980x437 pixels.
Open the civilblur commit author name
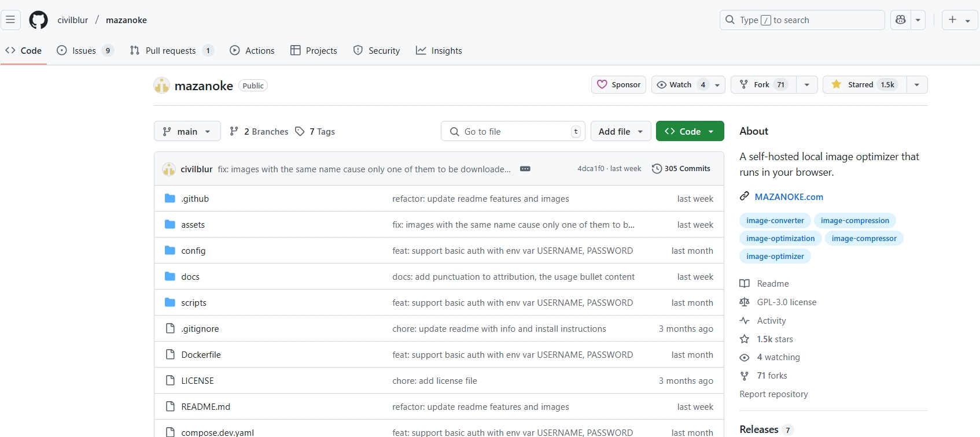click(197, 169)
